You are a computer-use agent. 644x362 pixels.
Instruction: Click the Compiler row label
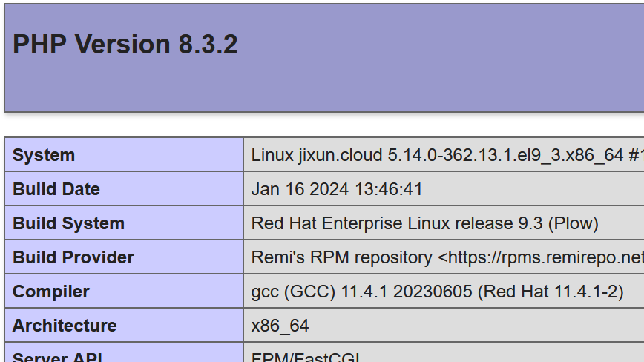click(x=51, y=292)
